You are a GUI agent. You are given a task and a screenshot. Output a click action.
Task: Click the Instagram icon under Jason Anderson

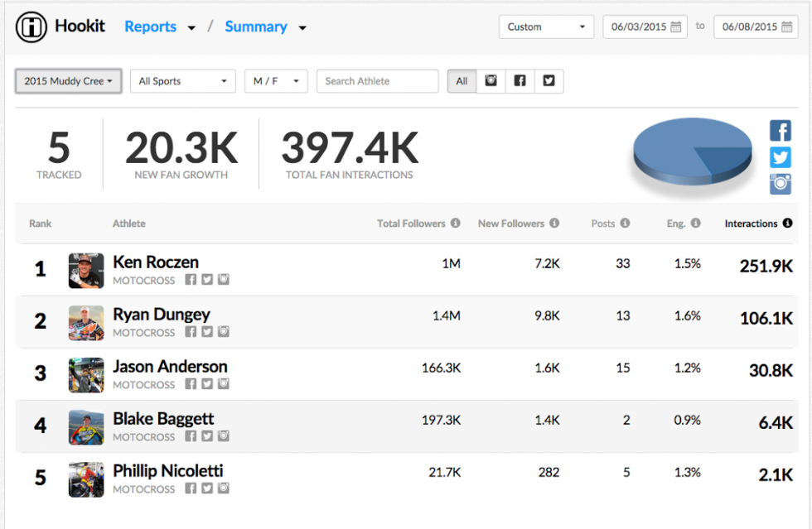[222, 383]
